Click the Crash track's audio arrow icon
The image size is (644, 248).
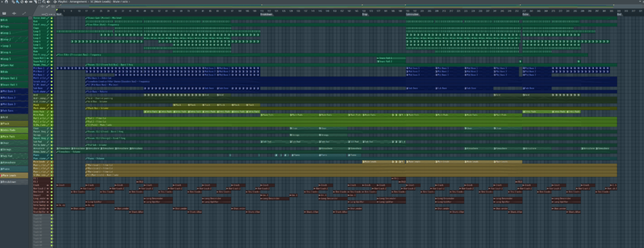point(48,185)
